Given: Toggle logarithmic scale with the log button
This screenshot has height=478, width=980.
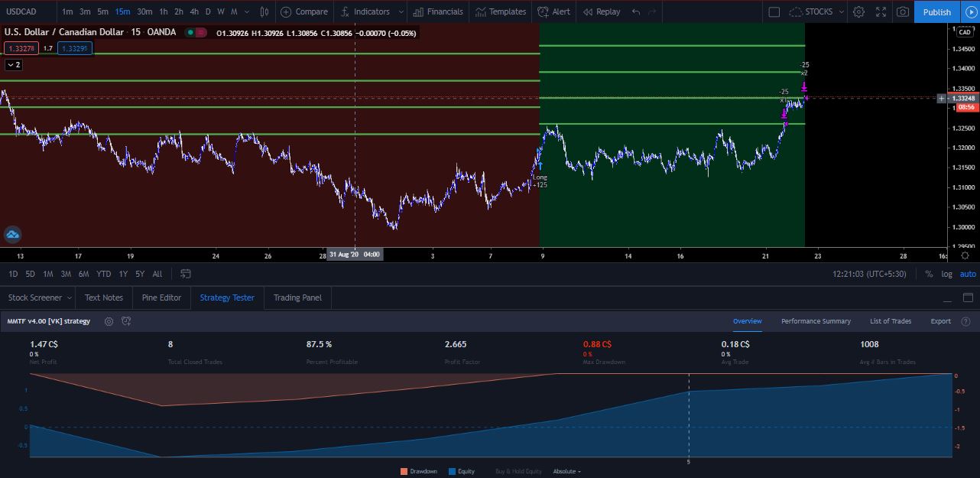Looking at the screenshot, I should click(x=946, y=274).
